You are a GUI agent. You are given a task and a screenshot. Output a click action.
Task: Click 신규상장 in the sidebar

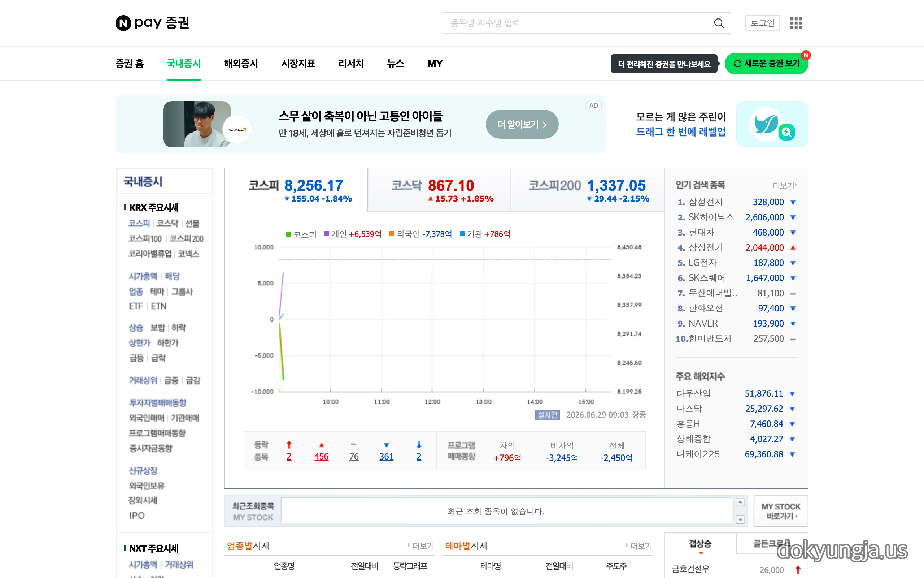click(x=143, y=471)
